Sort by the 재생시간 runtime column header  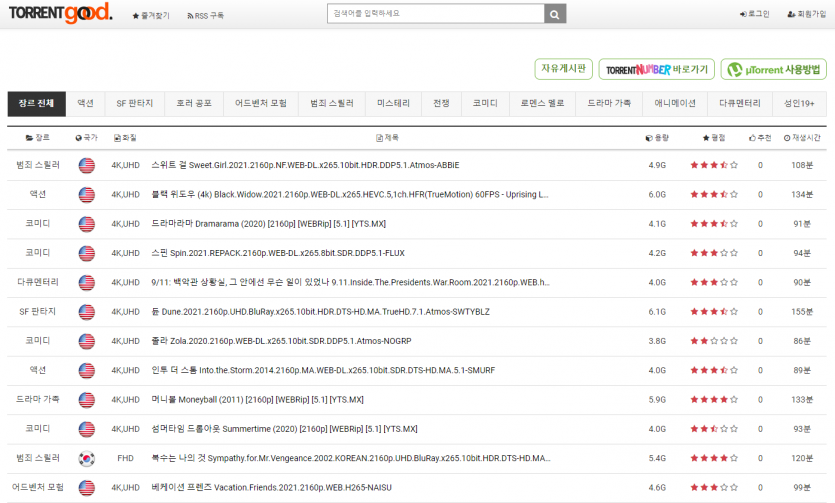click(802, 138)
